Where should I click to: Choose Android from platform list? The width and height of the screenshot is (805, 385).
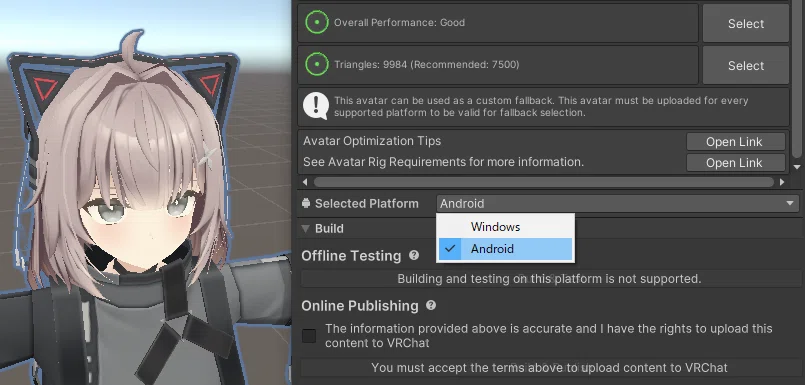click(x=505, y=249)
